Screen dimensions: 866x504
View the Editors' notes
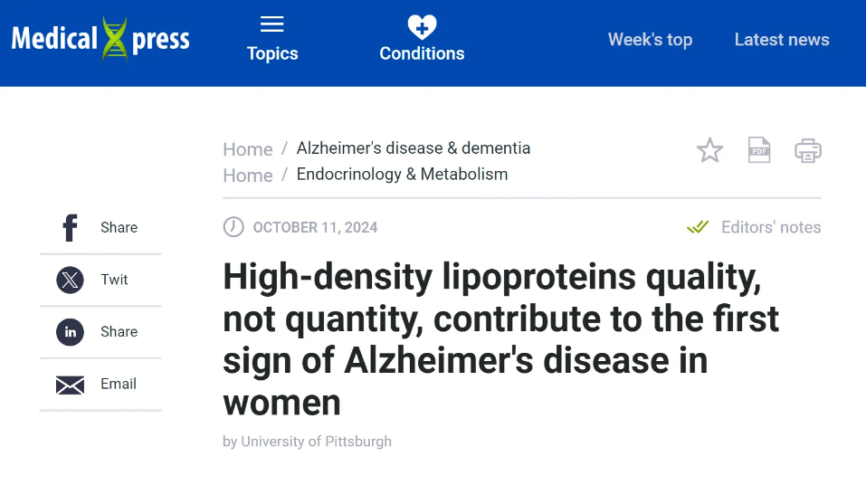point(771,227)
